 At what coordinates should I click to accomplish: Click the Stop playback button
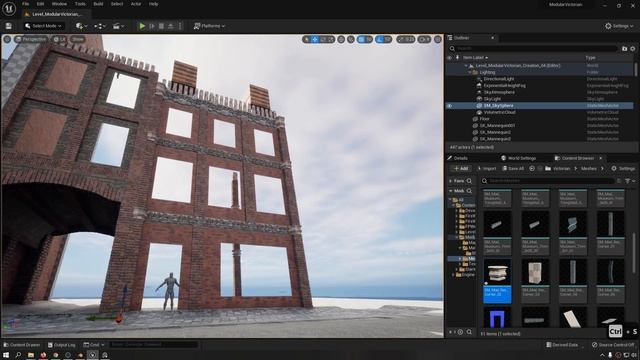click(x=161, y=26)
